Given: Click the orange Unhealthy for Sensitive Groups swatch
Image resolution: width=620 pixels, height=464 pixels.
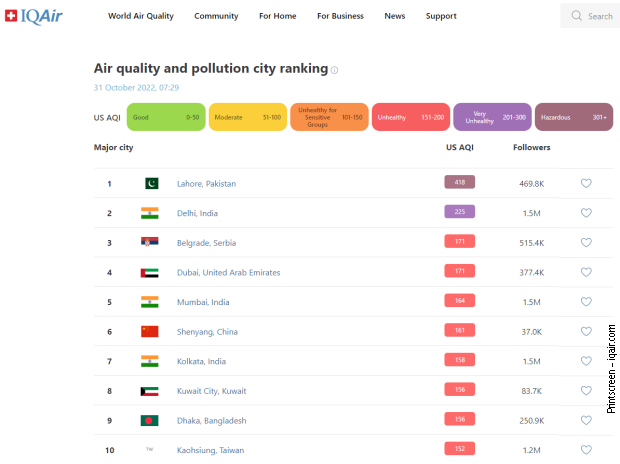Looking at the screenshot, I should [x=329, y=117].
